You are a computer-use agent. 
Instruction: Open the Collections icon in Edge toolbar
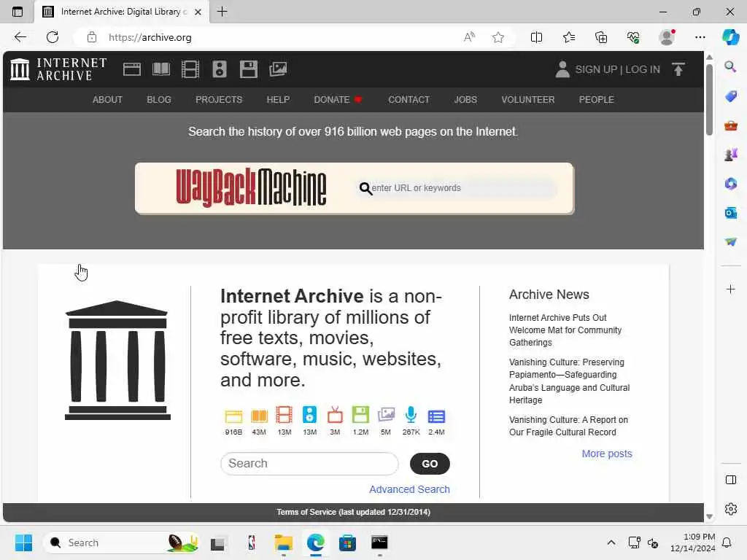601,38
